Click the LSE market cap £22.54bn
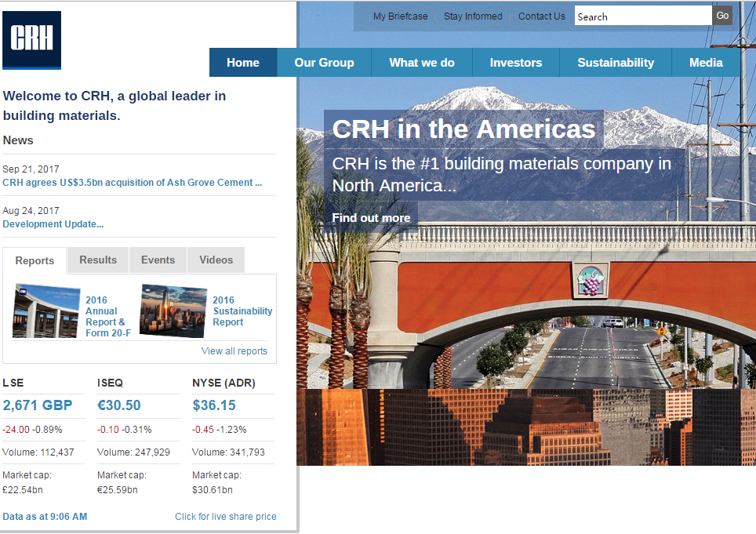The image size is (756, 534). (23, 489)
